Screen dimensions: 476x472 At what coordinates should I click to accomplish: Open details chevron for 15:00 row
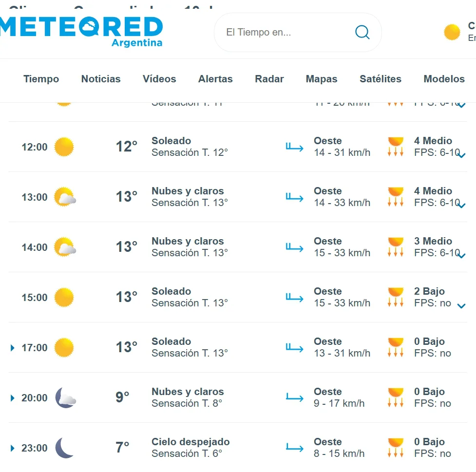coord(461,306)
